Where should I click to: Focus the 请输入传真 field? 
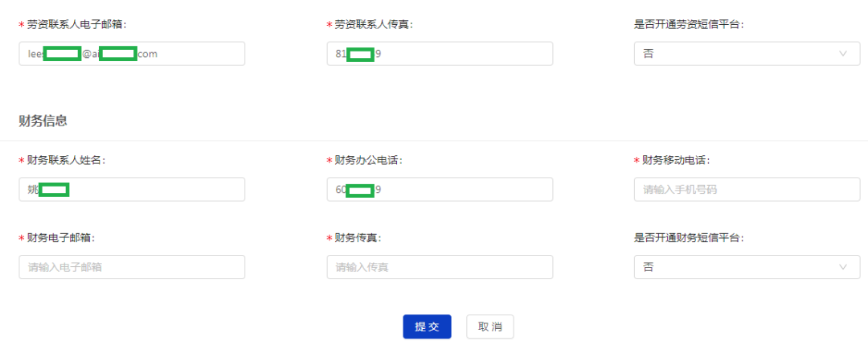[x=440, y=267]
